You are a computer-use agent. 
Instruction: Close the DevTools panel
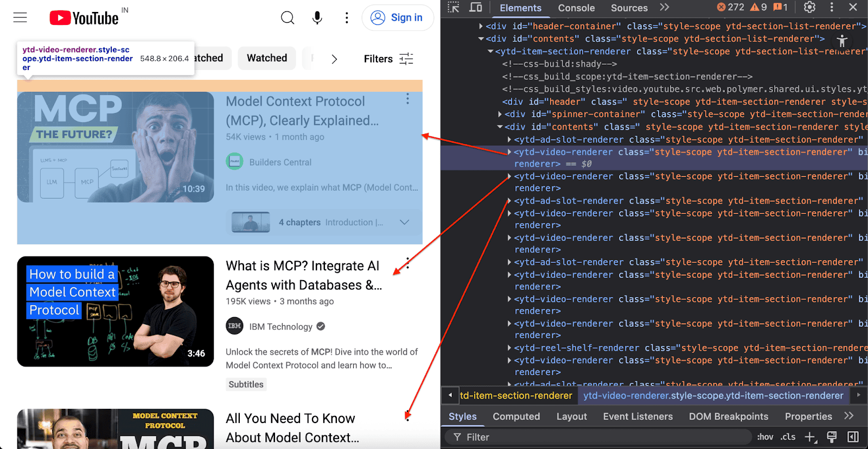(x=853, y=7)
